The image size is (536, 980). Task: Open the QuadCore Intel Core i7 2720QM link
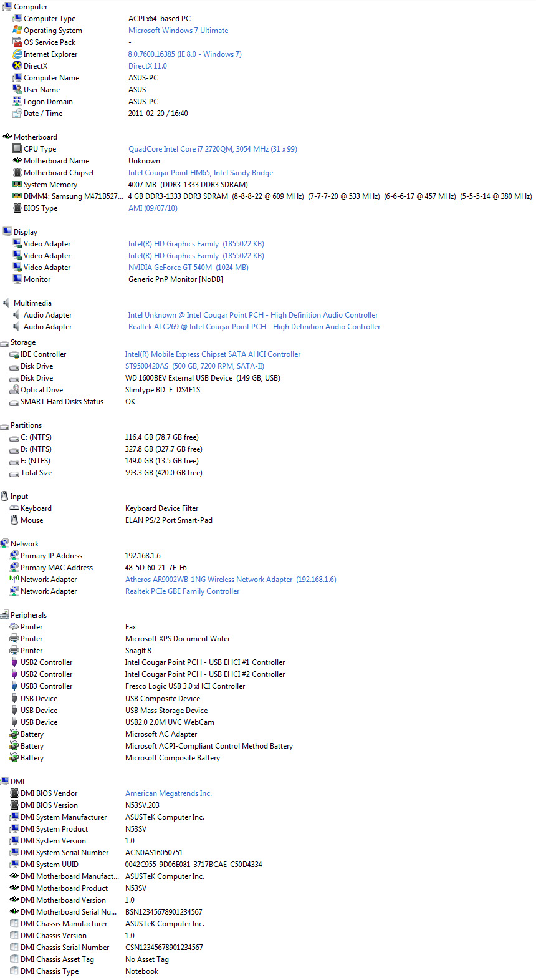213,148
